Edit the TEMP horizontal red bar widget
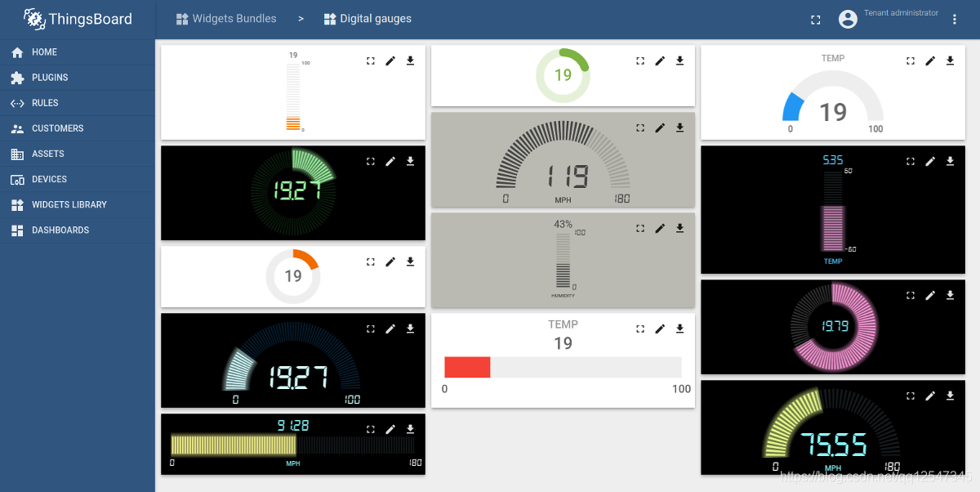The height and width of the screenshot is (492, 980). (x=660, y=329)
